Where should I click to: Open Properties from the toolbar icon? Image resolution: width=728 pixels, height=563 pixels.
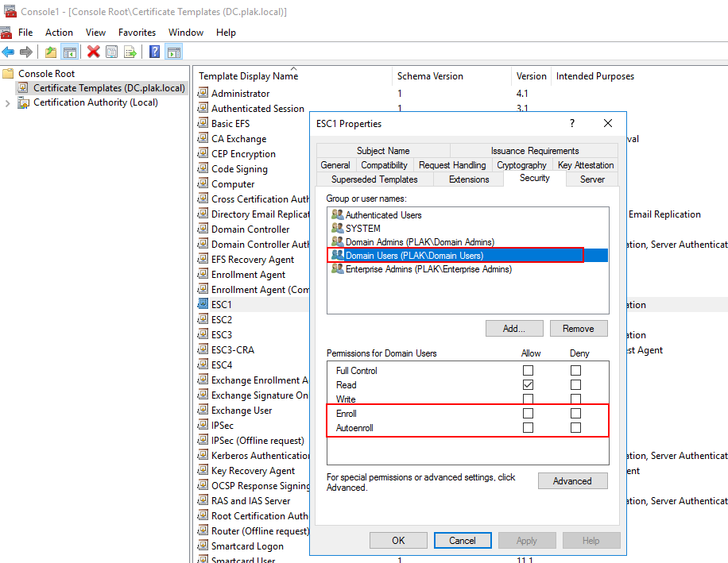click(112, 52)
